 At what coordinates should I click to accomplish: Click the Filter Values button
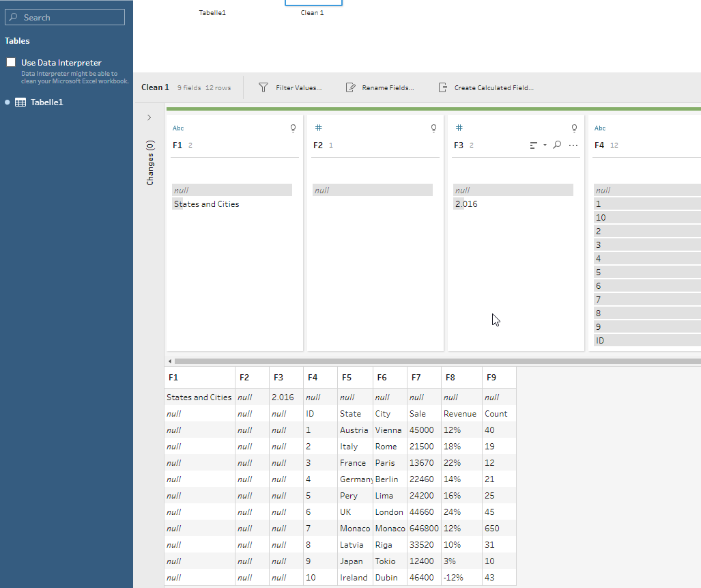pos(290,88)
